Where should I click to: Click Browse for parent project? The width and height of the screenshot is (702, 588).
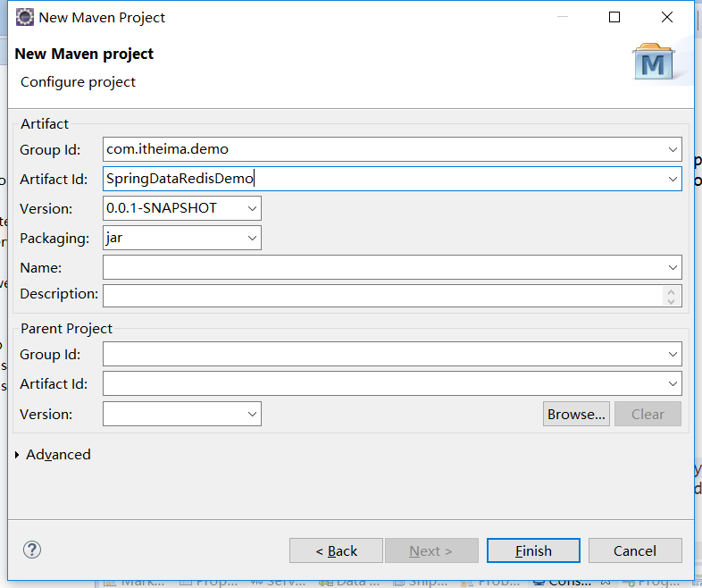coord(576,414)
